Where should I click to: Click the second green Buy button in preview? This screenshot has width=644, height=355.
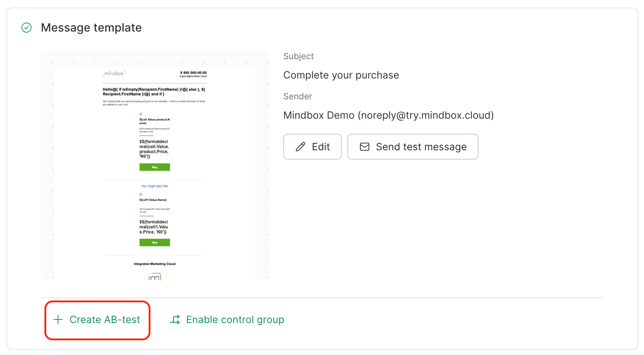[x=155, y=242]
